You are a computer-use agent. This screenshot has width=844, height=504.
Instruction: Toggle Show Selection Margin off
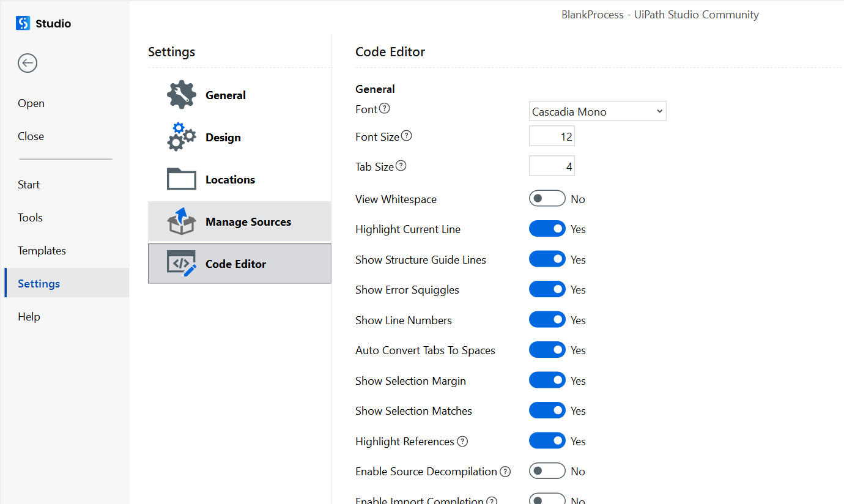pos(547,380)
